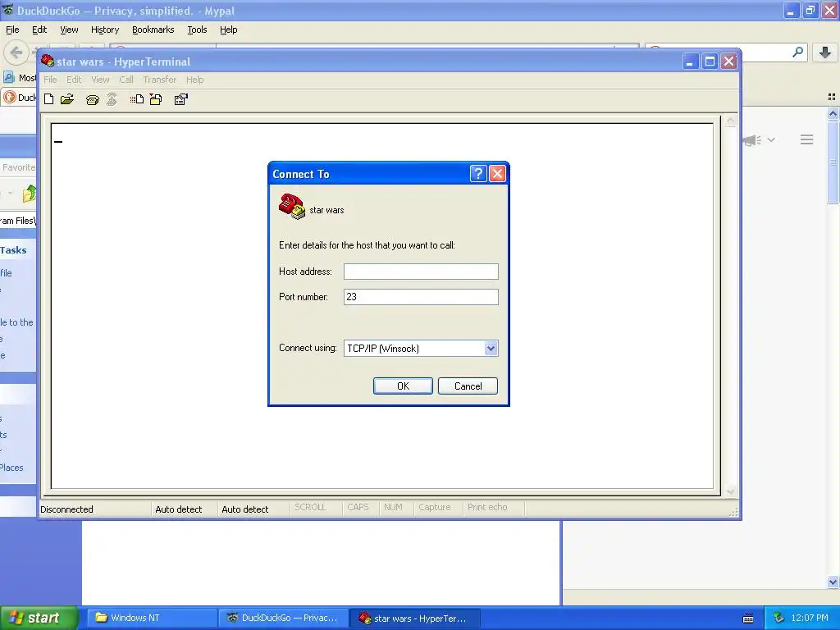Open the HyperTerminal Transfer menu
840x630 pixels.
160,80
